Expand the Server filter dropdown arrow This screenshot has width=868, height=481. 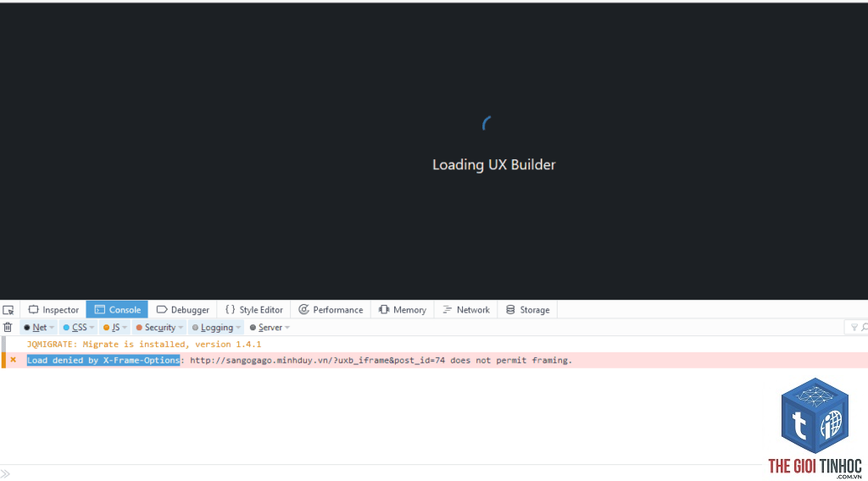pyautogui.click(x=287, y=328)
